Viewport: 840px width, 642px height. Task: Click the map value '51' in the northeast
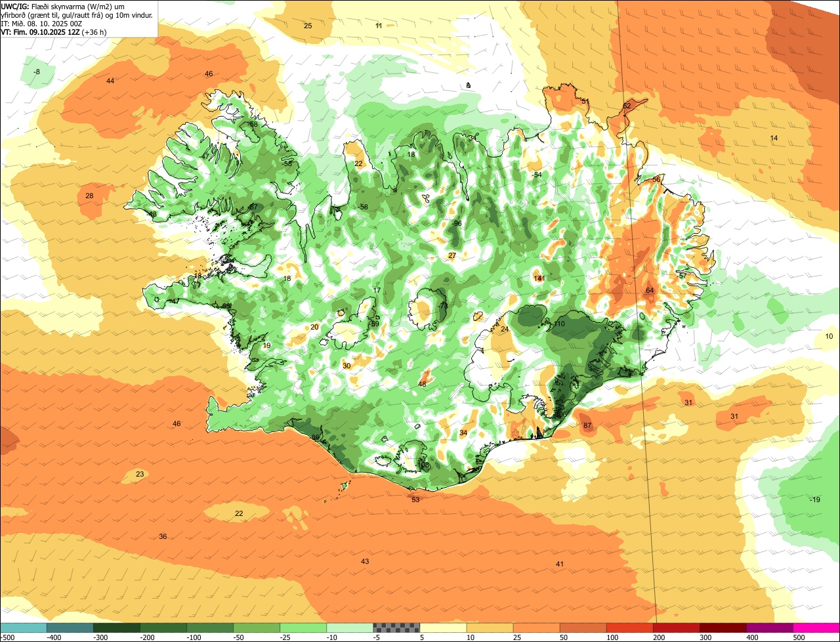pyautogui.click(x=585, y=101)
